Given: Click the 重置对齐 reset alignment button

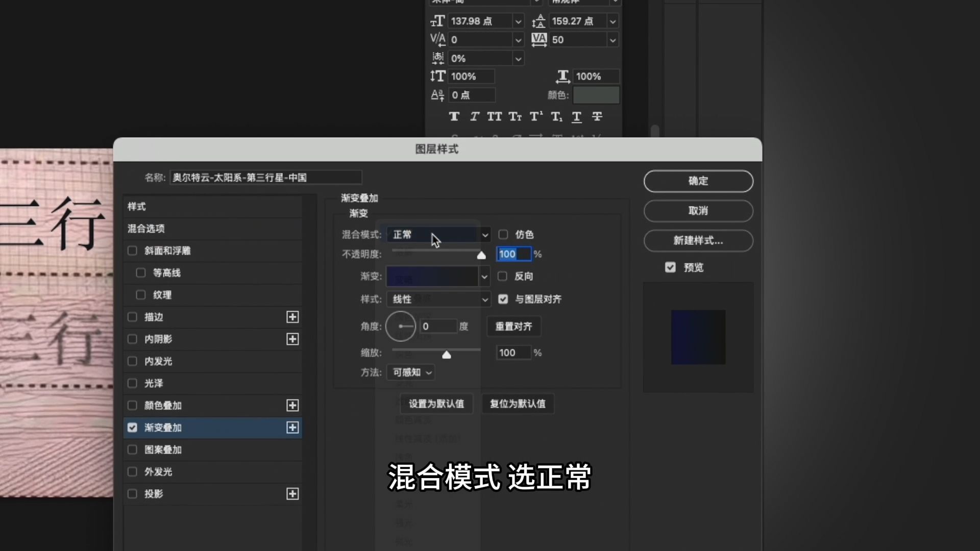Looking at the screenshot, I should point(513,327).
